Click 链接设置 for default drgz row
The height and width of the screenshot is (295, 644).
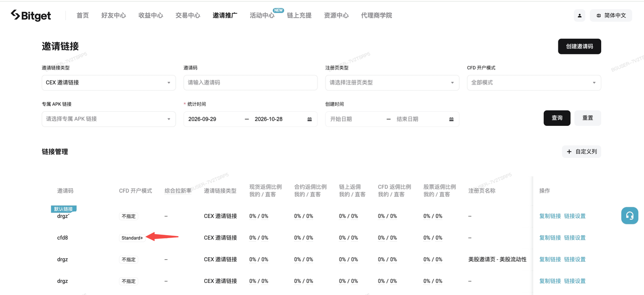(x=575, y=216)
